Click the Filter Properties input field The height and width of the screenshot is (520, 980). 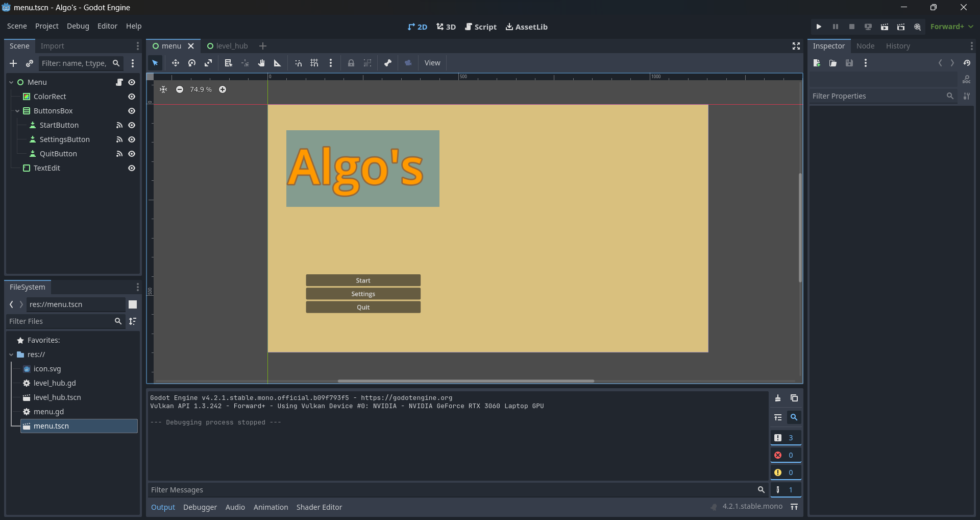coord(883,96)
